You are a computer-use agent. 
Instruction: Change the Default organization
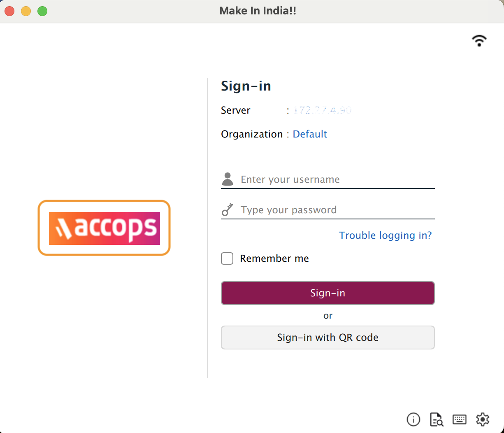(310, 134)
